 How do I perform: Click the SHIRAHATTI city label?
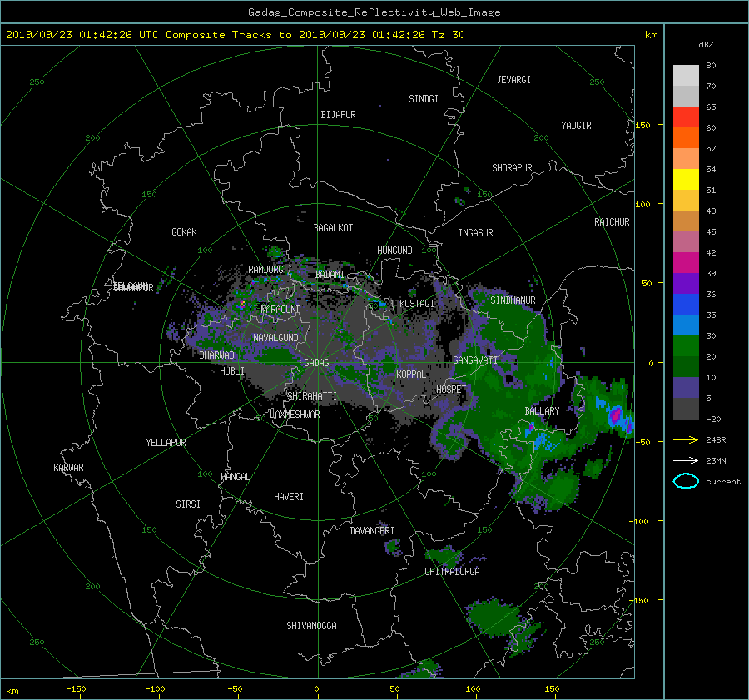[312, 396]
